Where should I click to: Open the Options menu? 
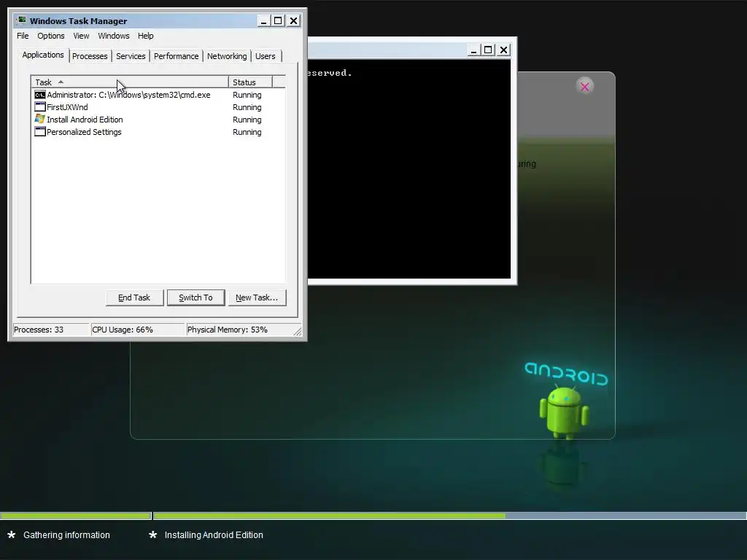[51, 36]
